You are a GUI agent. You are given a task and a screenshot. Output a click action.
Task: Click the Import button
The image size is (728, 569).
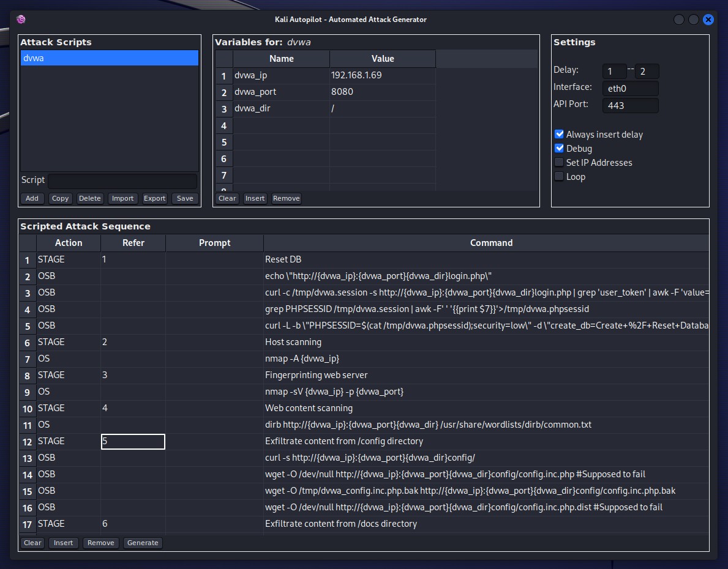pos(122,198)
